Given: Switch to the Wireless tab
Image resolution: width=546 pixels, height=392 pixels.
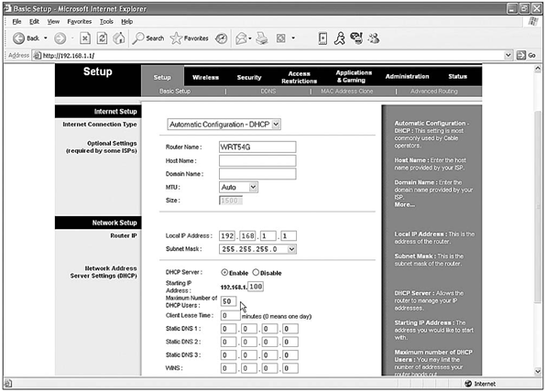Looking at the screenshot, I should [205, 77].
